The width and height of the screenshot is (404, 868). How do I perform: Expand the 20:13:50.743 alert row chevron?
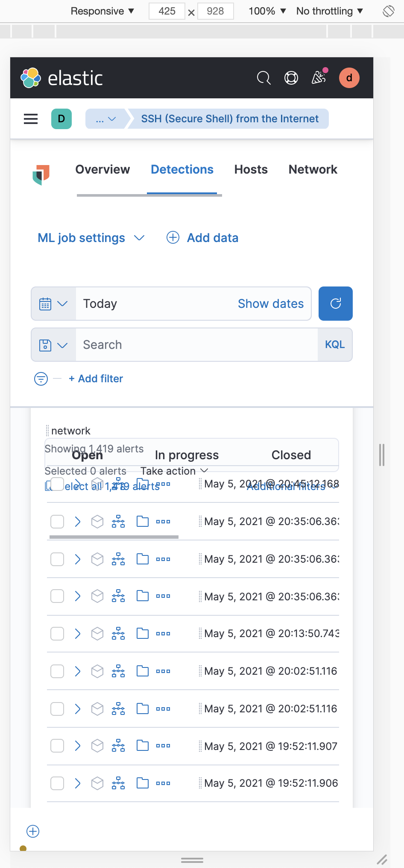(78, 634)
